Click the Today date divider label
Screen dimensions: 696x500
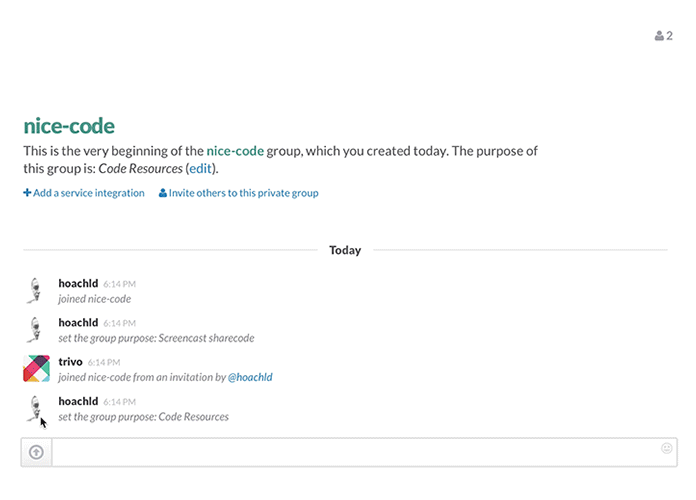(345, 250)
